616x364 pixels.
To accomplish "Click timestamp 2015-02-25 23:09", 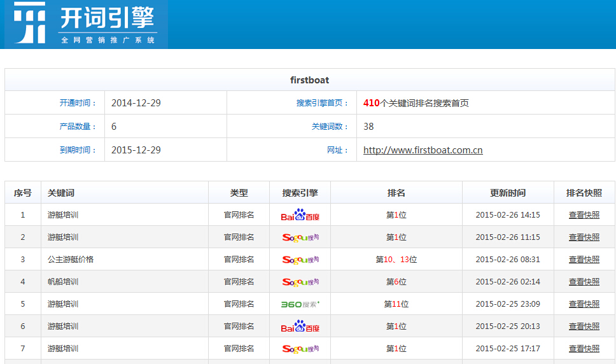I will 508,304.
